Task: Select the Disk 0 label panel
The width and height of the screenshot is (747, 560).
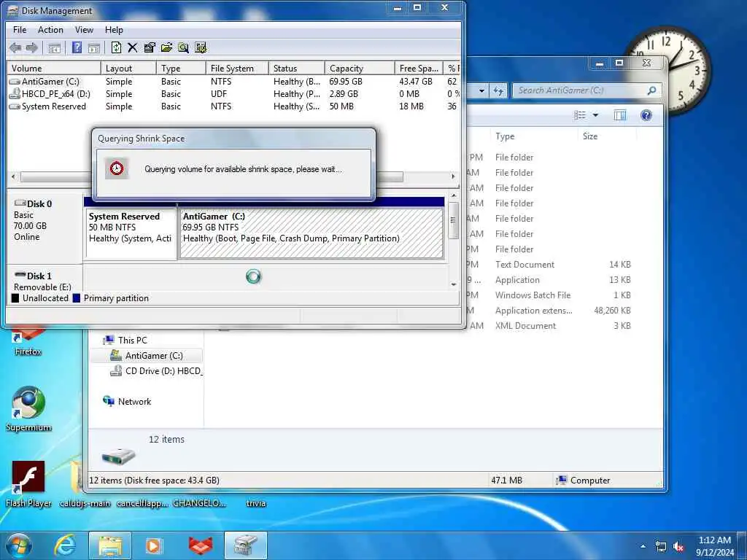Action: coord(44,228)
